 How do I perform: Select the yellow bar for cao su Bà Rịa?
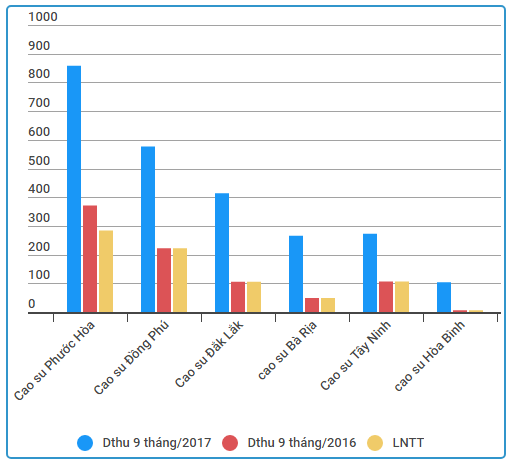coord(328,305)
